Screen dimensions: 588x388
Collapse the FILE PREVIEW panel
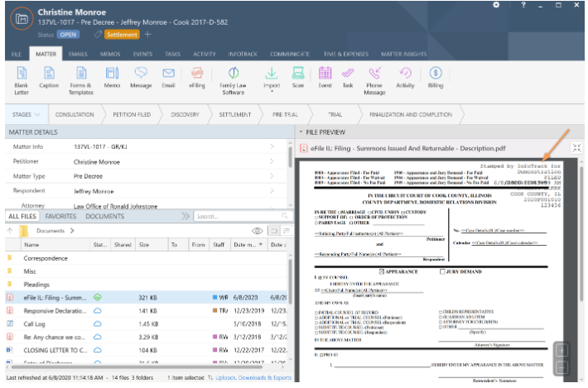point(301,132)
